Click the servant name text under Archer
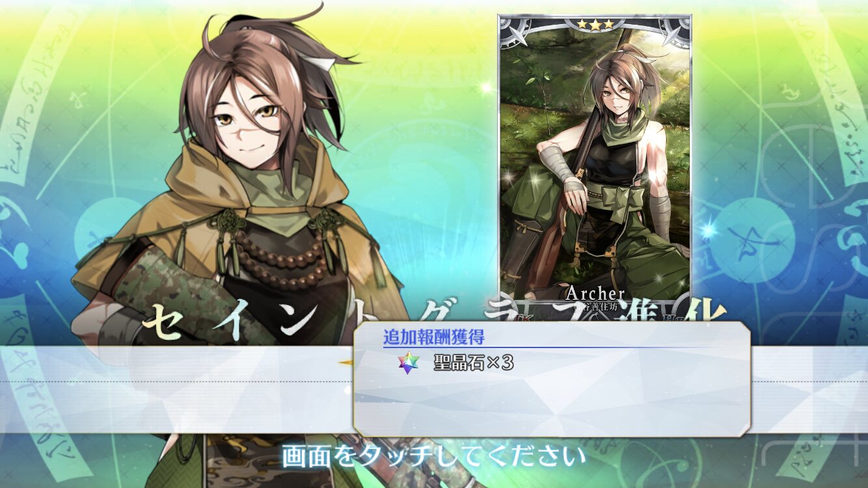The image size is (868, 488). [x=595, y=306]
